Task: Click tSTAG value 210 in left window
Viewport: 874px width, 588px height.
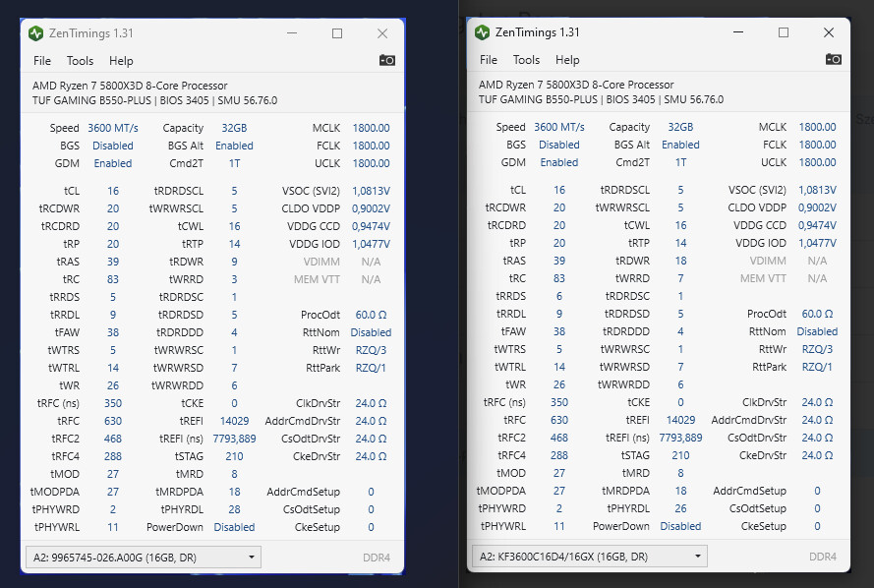Action: coord(234,456)
